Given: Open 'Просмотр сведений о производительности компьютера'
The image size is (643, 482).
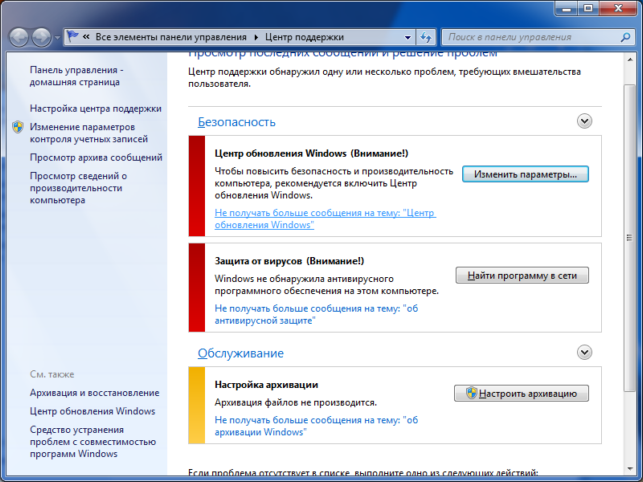Looking at the screenshot, I should pos(78,188).
